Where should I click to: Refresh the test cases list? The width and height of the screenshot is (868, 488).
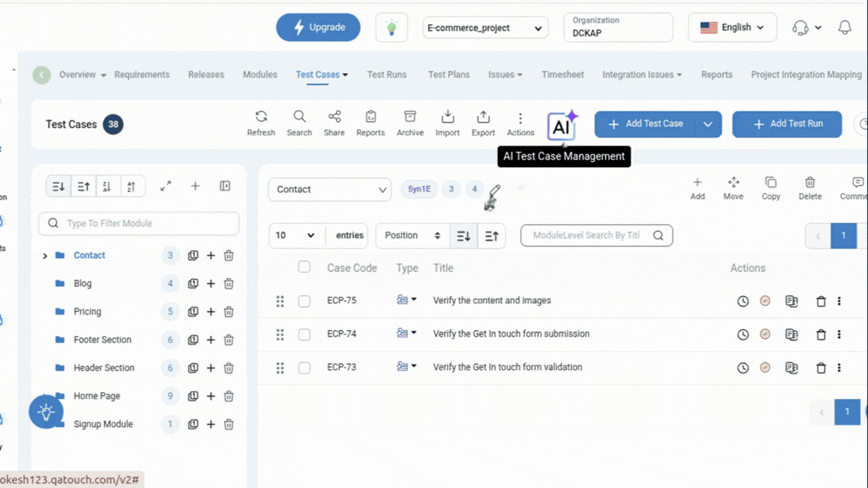[x=261, y=123]
